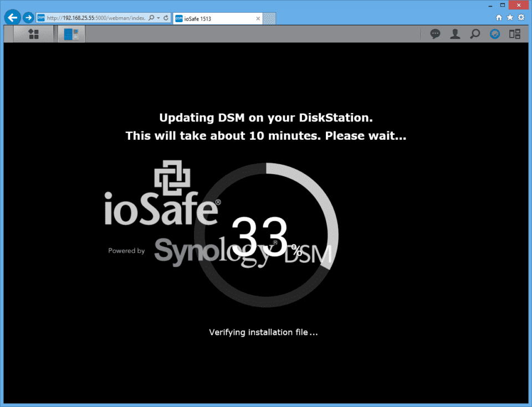Open DSM widgets panel icon
Screen dimensions: 532x407
click(515, 34)
